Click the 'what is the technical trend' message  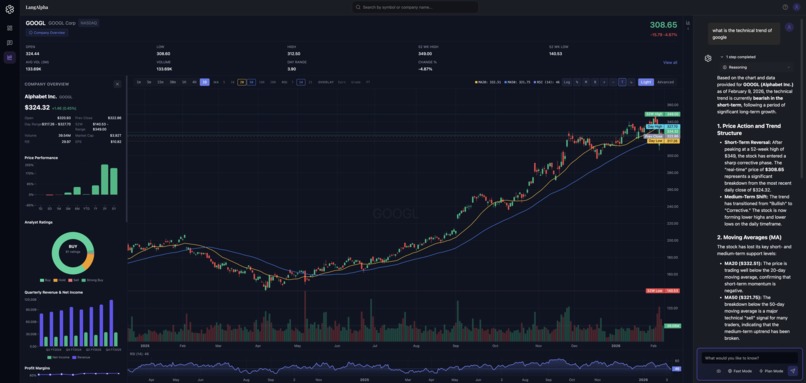tap(744, 33)
